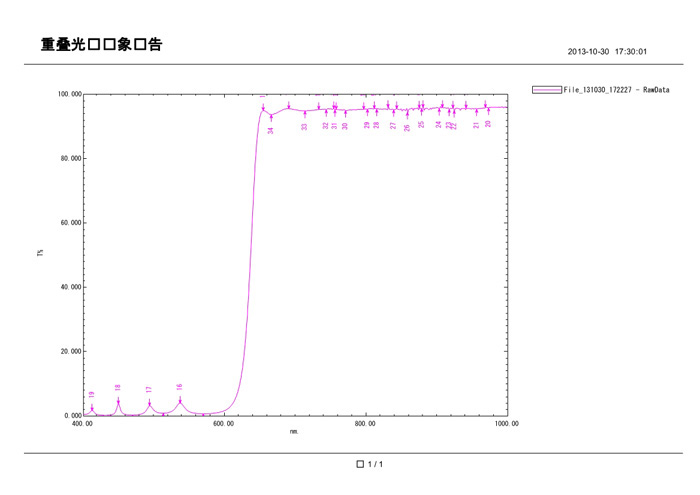Screen dimensions: 700x495
Task: Select the marker labeled 21
Action: [x=476, y=113]
